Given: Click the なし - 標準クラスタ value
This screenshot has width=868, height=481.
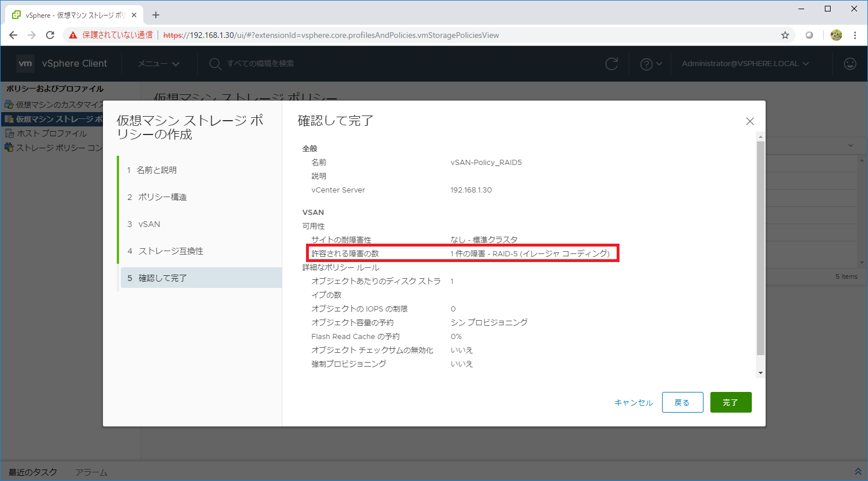Looking at the screenshot, I should (x=484, y=240).
